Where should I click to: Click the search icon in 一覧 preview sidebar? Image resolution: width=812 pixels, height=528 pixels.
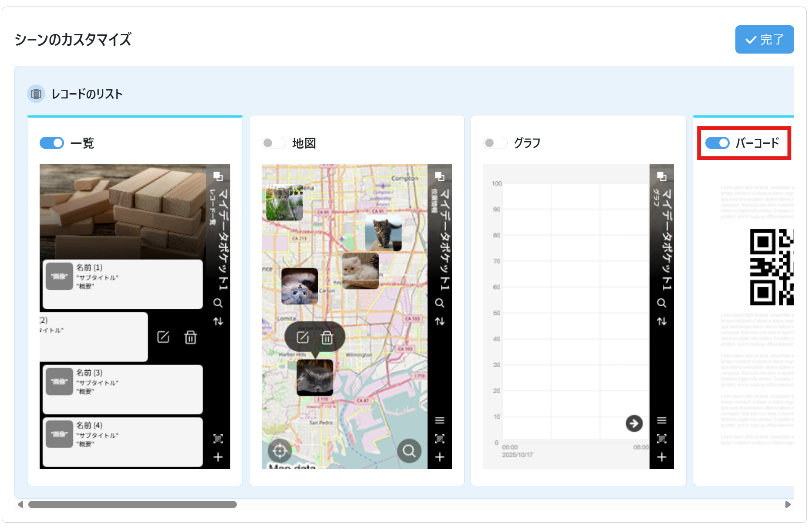(x=218, y=303)
